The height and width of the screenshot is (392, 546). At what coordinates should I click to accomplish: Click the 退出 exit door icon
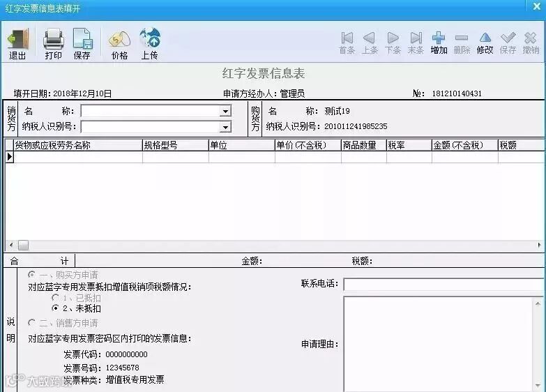coord(17,39)
